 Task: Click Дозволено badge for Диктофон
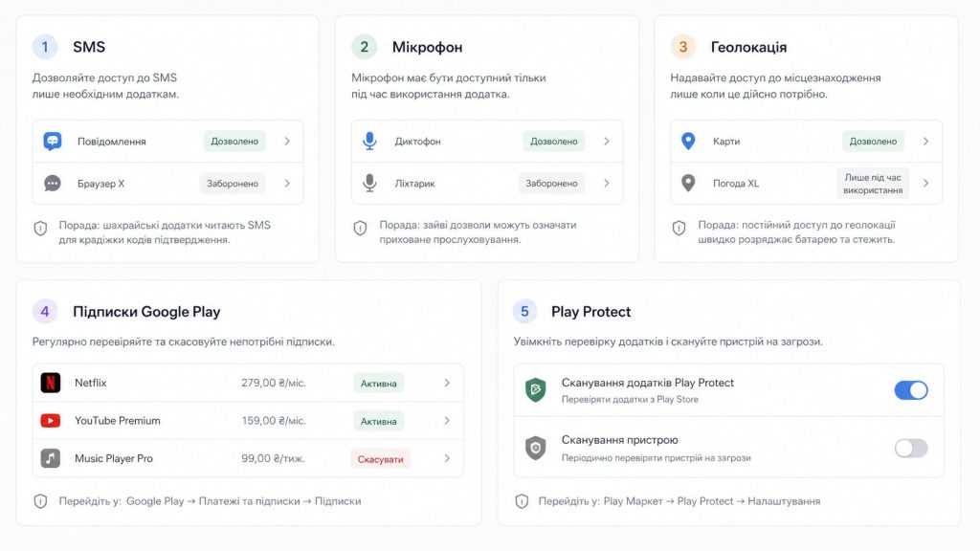click(x=554, y=142)
